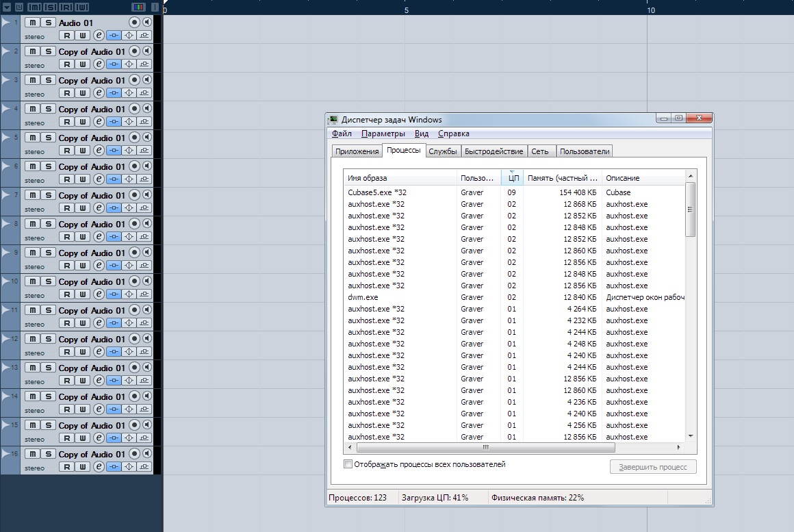Switch to the Быстродействие tab
794x532 pixels.
494,151
